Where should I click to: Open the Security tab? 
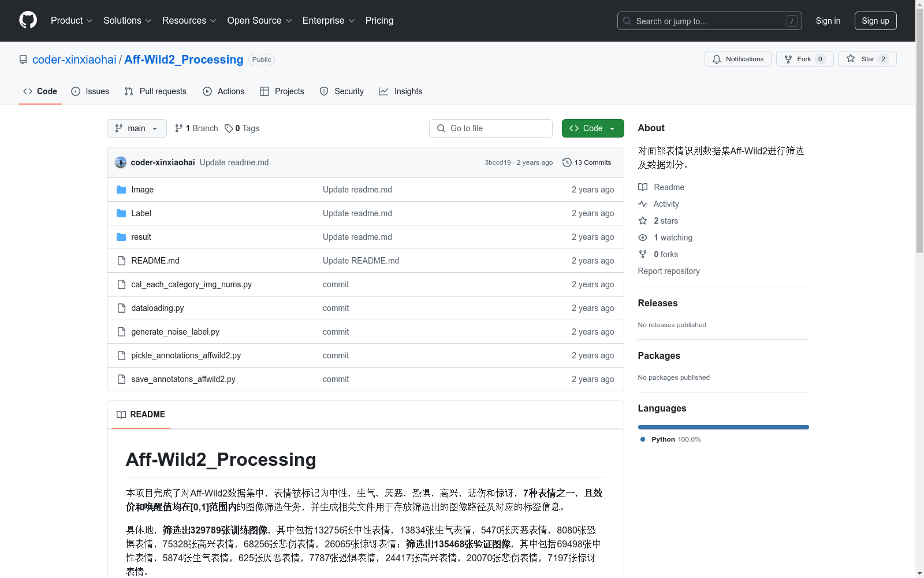[x=342, y=91]
